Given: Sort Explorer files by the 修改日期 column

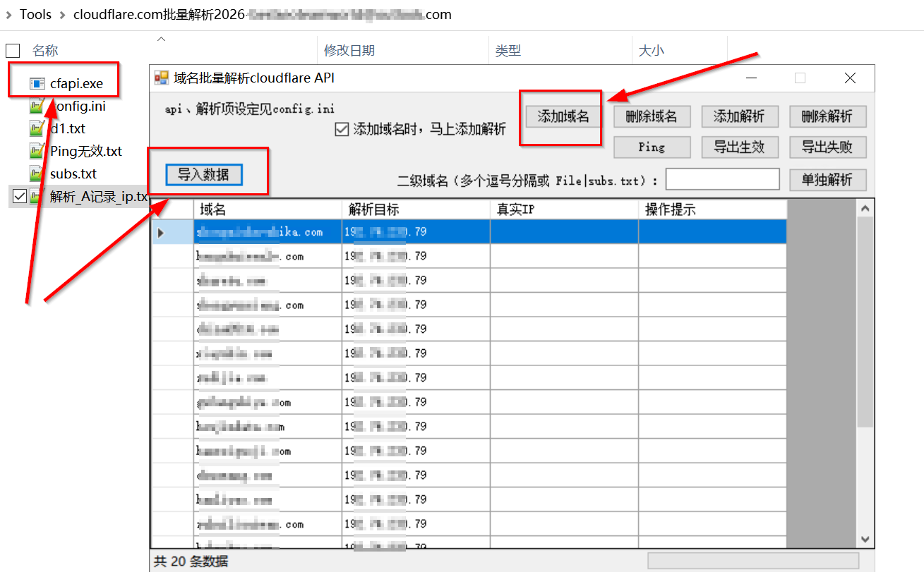Looking at the screenshot, I should click(x=349, y=50).
